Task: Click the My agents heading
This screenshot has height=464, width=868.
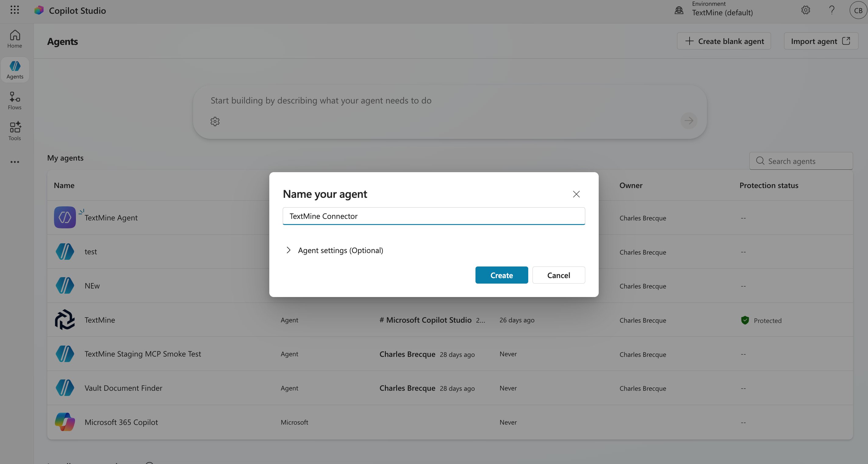Action: point(65,158)
